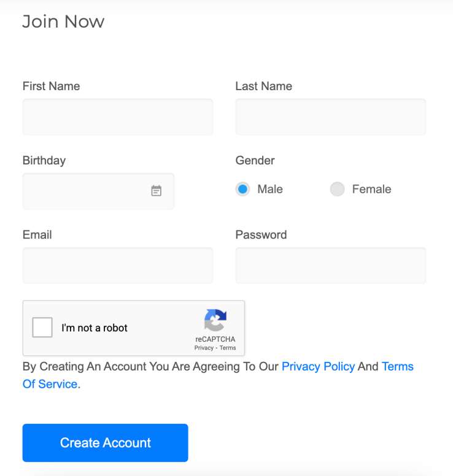The width and height of the screenshot is (453, 476).
Task: Click the reCAPTCHA logo icon
Action: pos(215,321)
